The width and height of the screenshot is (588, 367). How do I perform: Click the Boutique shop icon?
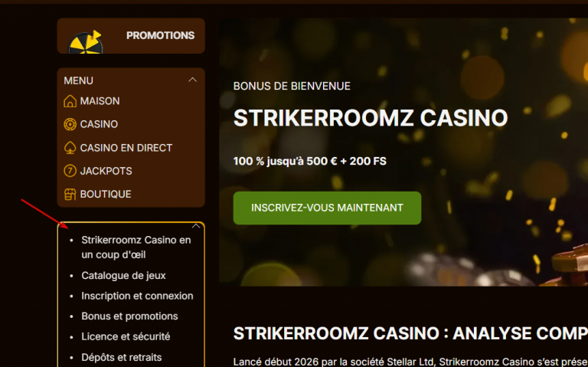(70, 194)
